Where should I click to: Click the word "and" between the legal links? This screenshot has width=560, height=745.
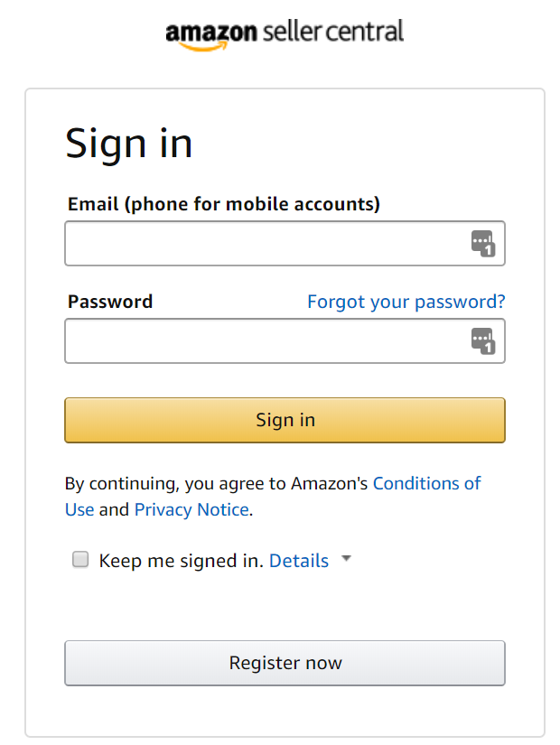tap(114, 509)
